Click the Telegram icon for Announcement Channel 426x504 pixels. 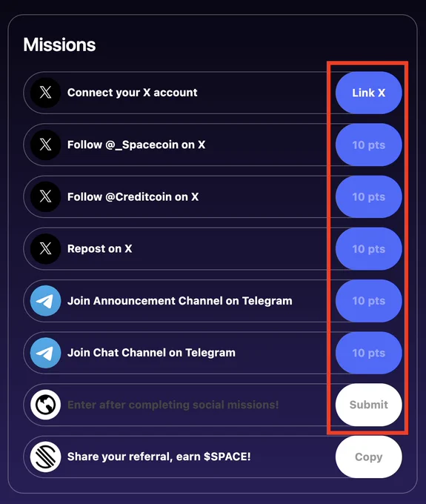point(46,301)
